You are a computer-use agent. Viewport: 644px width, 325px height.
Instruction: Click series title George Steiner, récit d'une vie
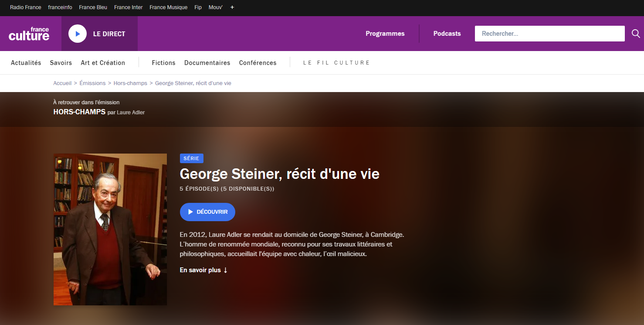[x=279, y=174]
